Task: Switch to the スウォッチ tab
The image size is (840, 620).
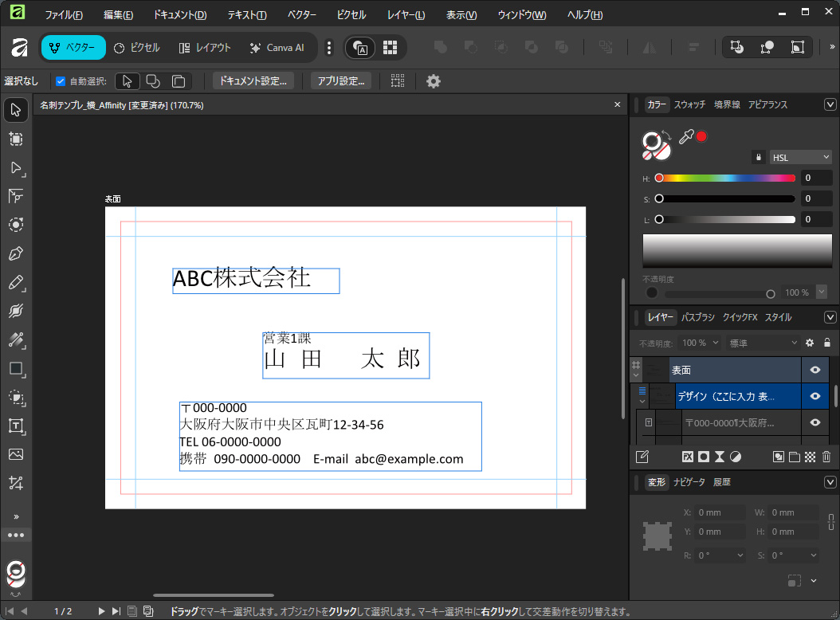Action: [x=689, y=104]
